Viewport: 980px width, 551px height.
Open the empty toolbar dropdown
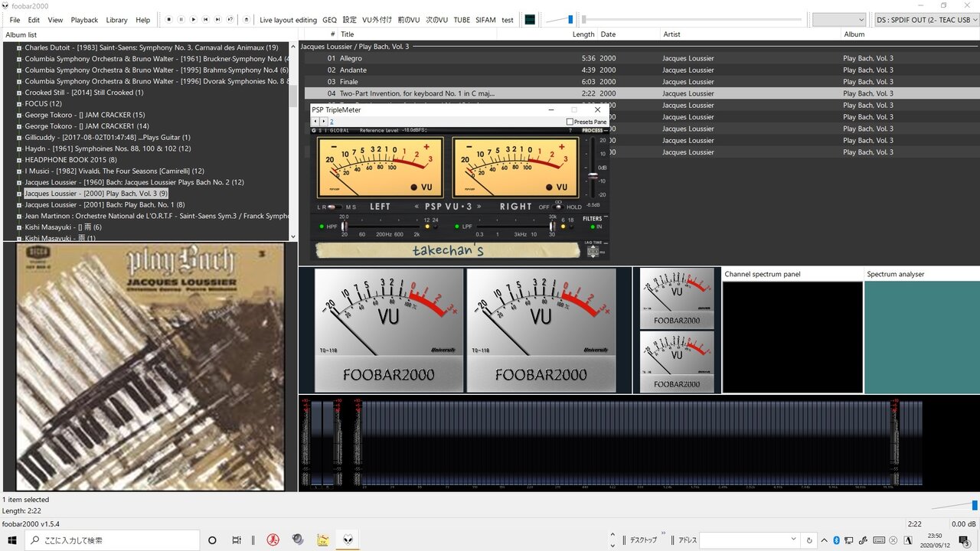click(839, 20)
